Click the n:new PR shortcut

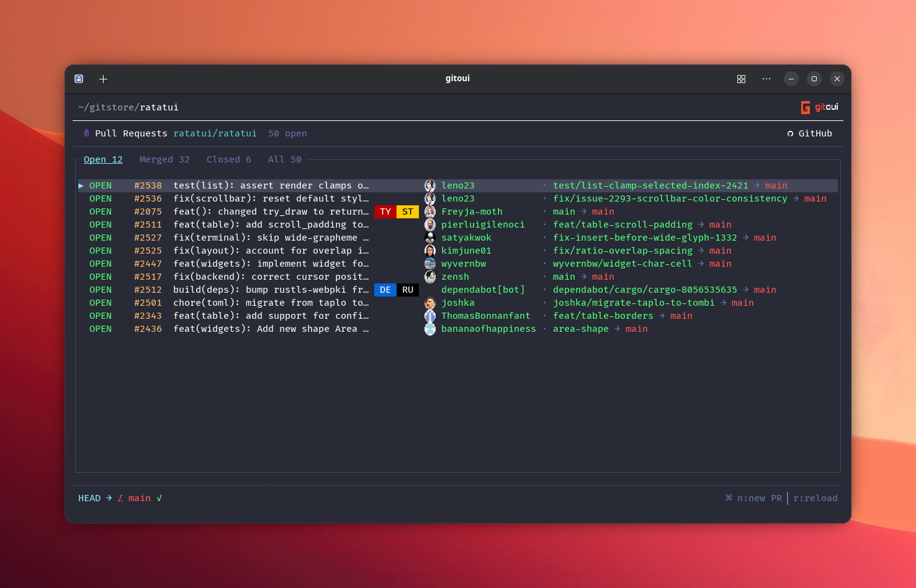click(760, 498)
